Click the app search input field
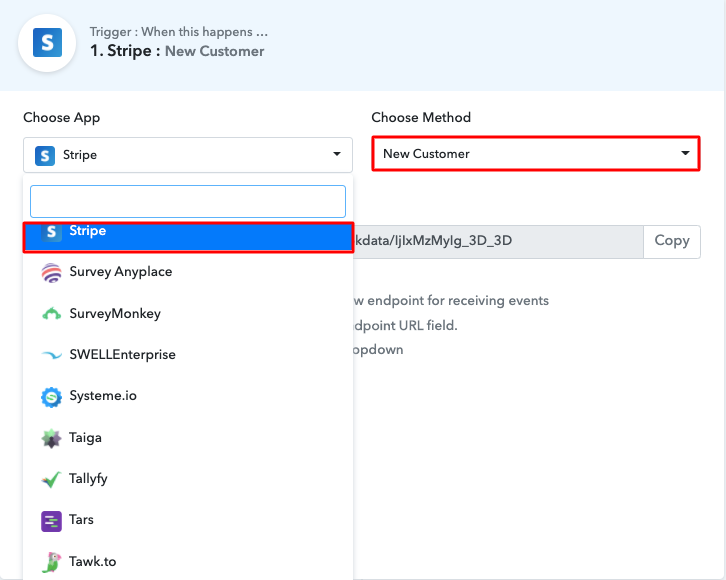 (188, 201)
